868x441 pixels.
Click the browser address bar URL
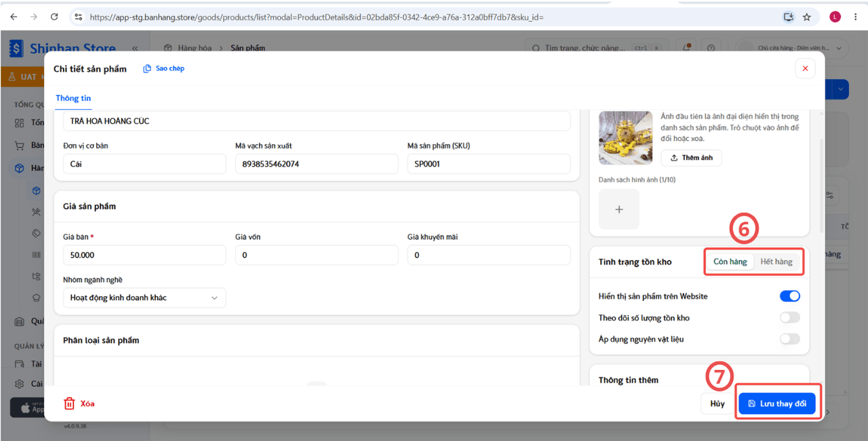317,17
